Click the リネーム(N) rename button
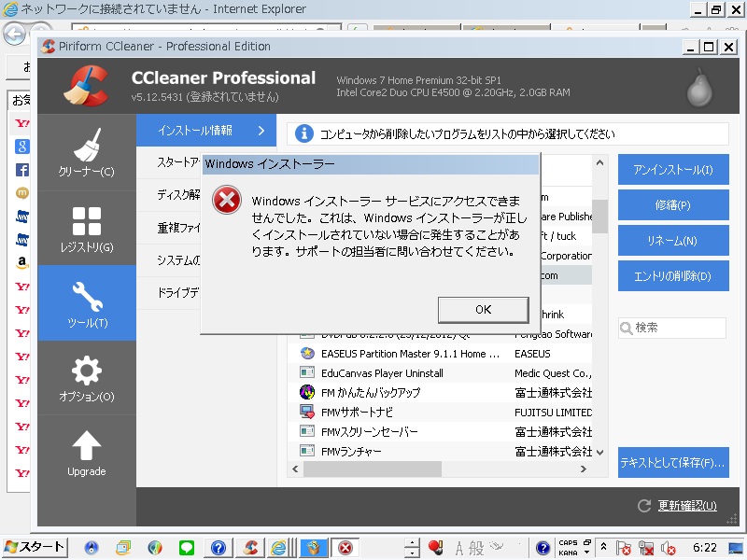This screenshot has height=560, width=747. tap(673, 241)
